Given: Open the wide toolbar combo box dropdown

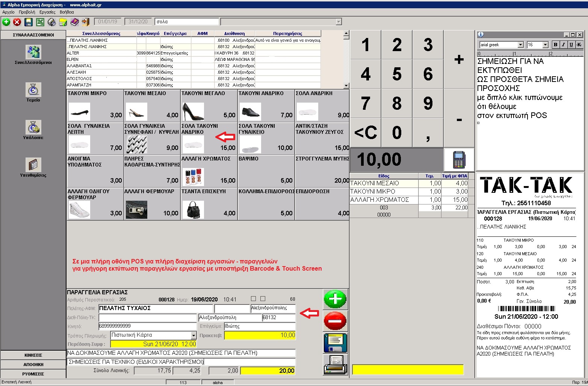Looking at the screenshot, I should pyautogui.click(x=339, y=22).
